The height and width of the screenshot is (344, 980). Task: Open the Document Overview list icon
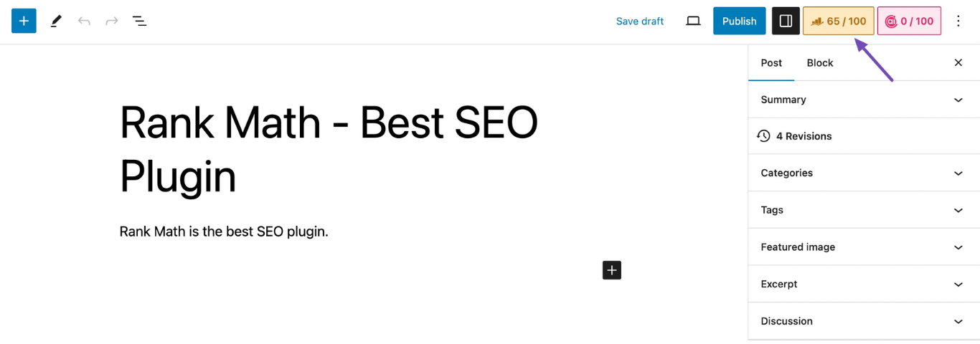[x=140, y=21]
